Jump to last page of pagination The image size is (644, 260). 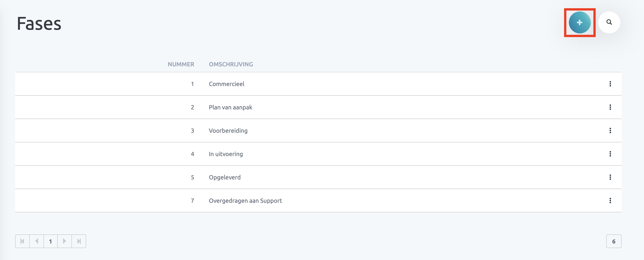click(x=79, y=241)
